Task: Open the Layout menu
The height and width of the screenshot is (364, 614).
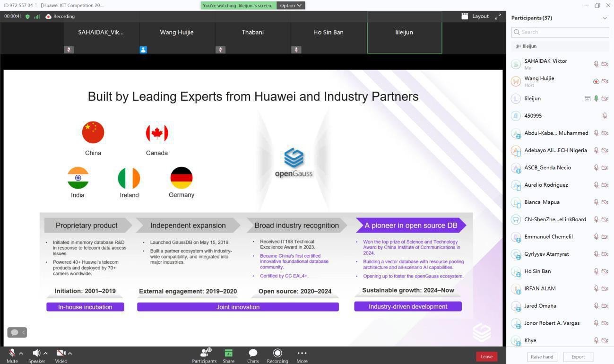Action: click(x=475, y=16)
